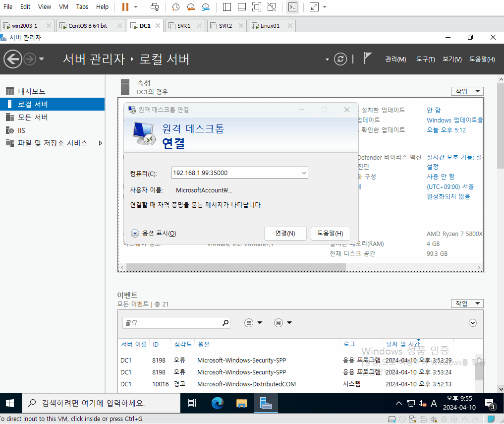Pause the virtual machine from VMware toolbar
Image resolution: width=504 pixels, height=424 pixels.
(125, 7)
